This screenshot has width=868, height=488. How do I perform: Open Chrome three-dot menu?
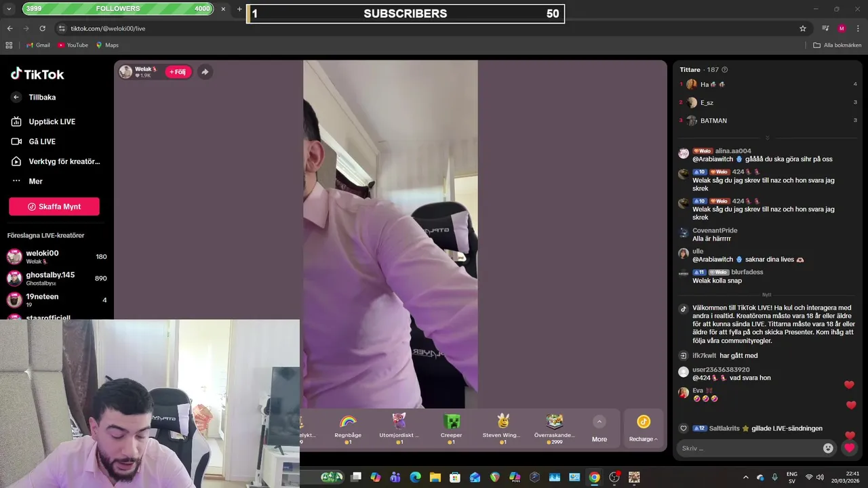coord(858,28)
